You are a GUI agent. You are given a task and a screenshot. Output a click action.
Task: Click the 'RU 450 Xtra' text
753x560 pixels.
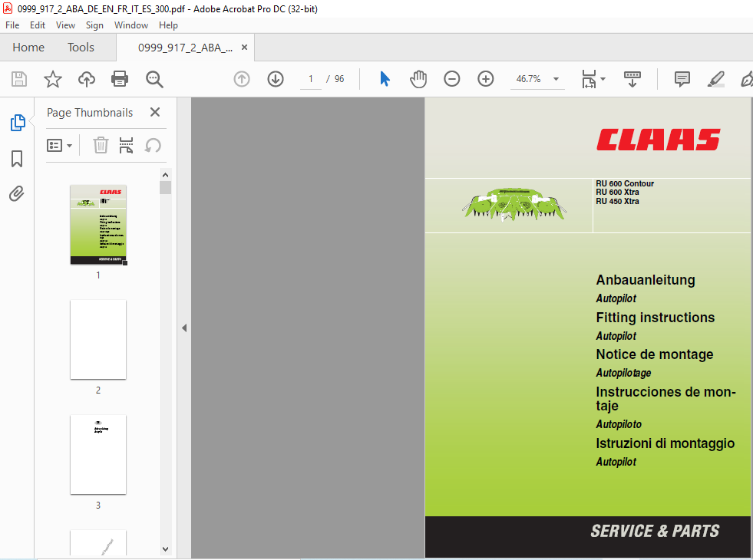click(617, 201)
